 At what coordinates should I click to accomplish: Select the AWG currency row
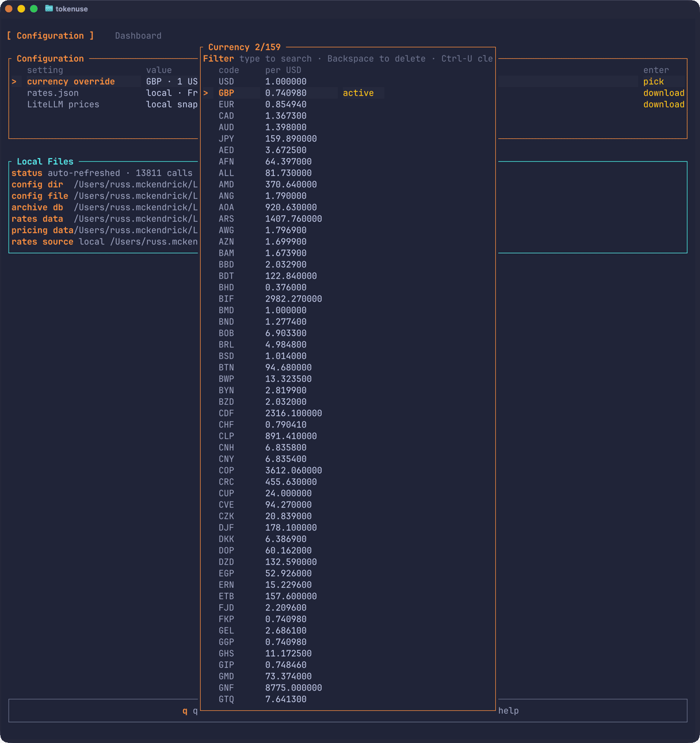coord(348,230)
